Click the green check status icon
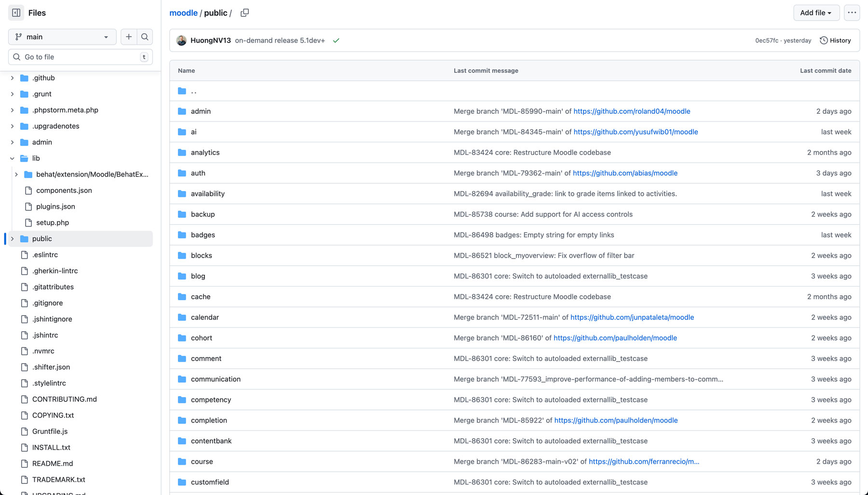The image size is (868, 495). 336,41
